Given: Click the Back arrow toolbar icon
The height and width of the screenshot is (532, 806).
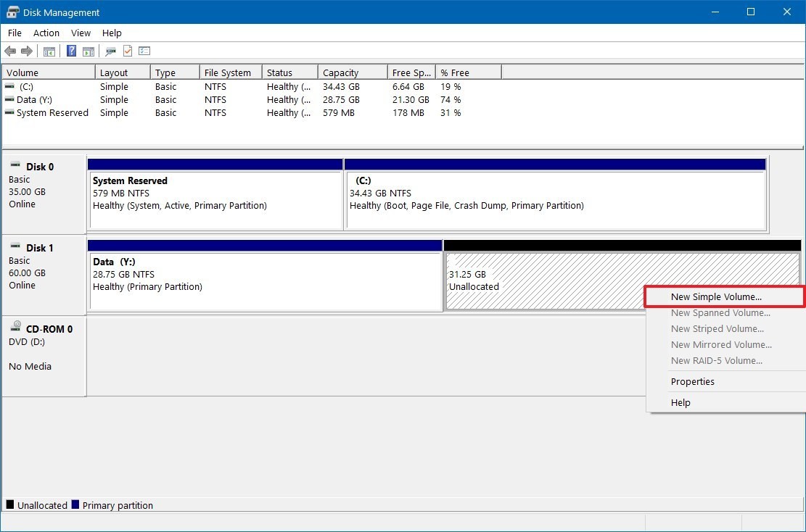Looking at the screenshot, I should 10,51.
